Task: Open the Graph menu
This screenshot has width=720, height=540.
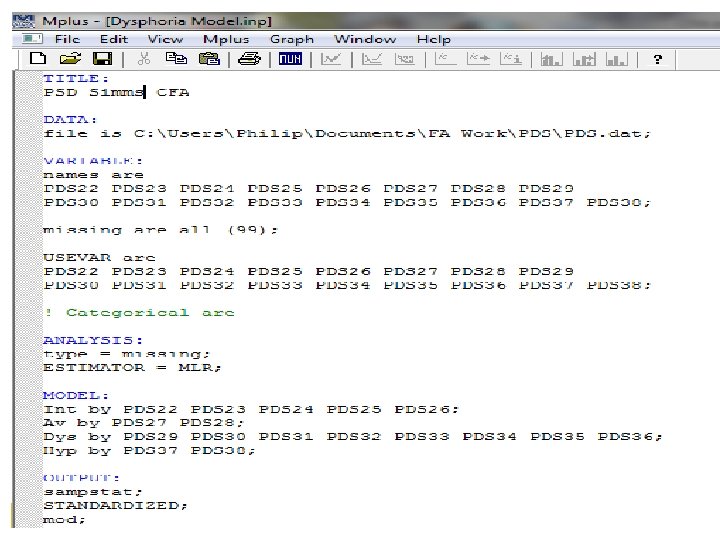Action: pyautogui.click(x=292, y=39)
